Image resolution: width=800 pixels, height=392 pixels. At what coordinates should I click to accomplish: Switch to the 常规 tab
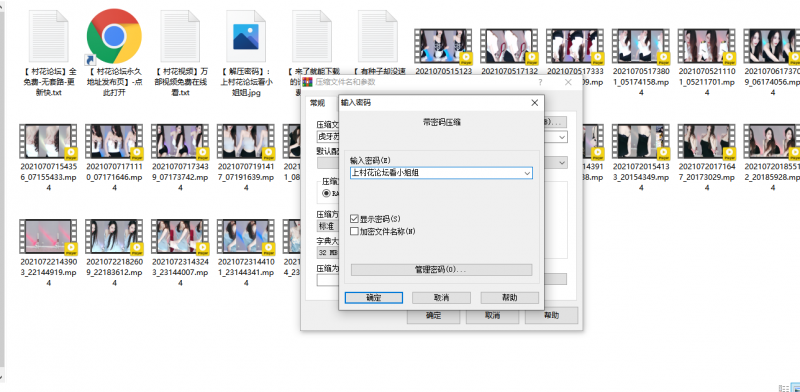click(317, 103)
